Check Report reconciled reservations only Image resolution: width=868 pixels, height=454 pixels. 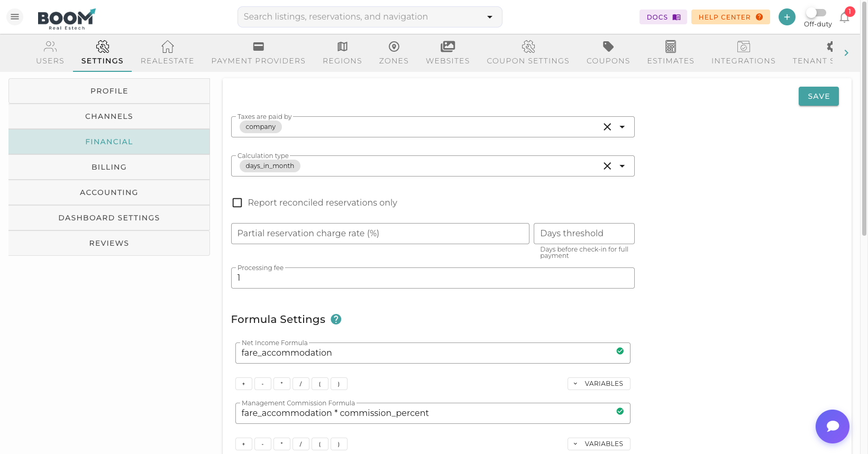[237, 203]
